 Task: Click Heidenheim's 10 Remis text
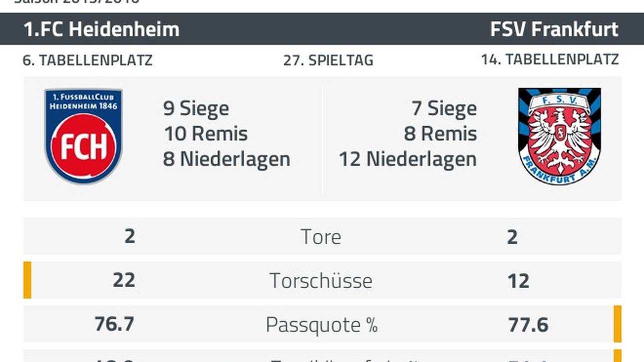[x=205, y=134]
